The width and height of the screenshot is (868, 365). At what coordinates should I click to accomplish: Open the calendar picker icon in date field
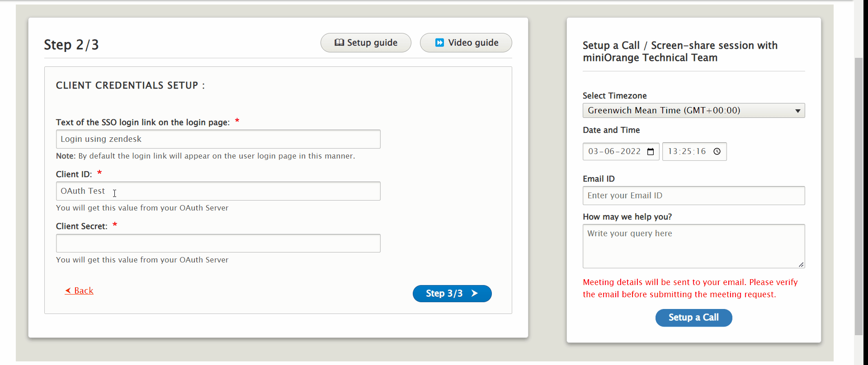tap(651, 151)
